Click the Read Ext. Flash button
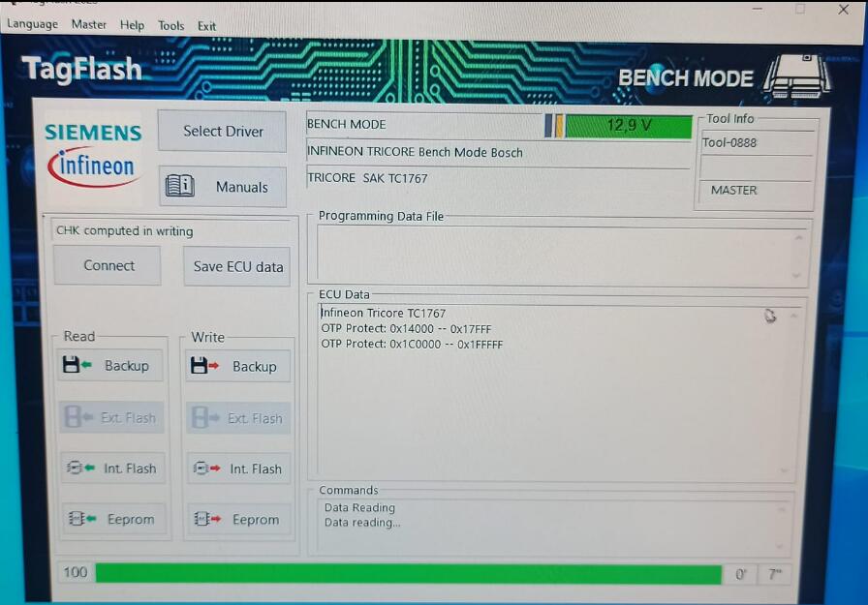This screenshot has width=868, height=605. pyautogui.click(x=111, y=417)
